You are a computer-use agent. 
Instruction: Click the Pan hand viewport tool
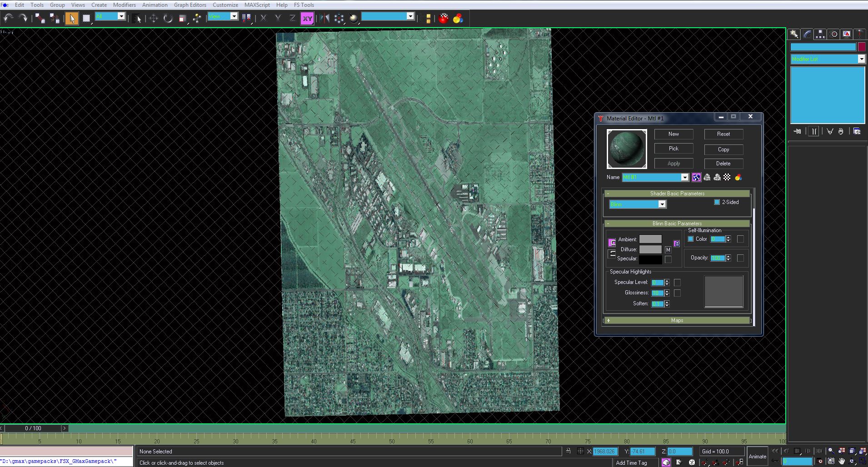pos(842,462)
